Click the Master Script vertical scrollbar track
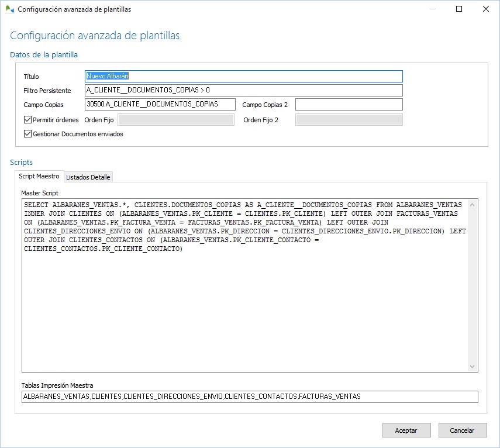This screenshot has height=448, width=500. click(x=473, y=287)
